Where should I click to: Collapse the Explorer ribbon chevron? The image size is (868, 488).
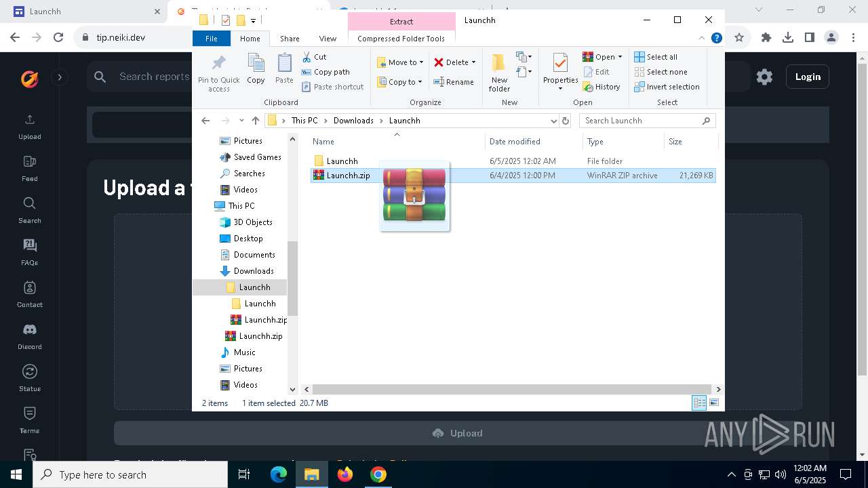(x=702, y=39)
